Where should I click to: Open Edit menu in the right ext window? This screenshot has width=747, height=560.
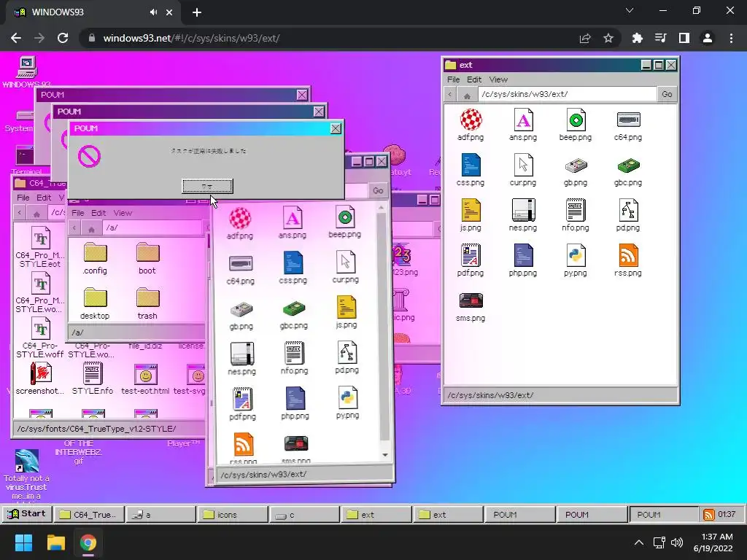pyautogui.click(x=474, y=79)
